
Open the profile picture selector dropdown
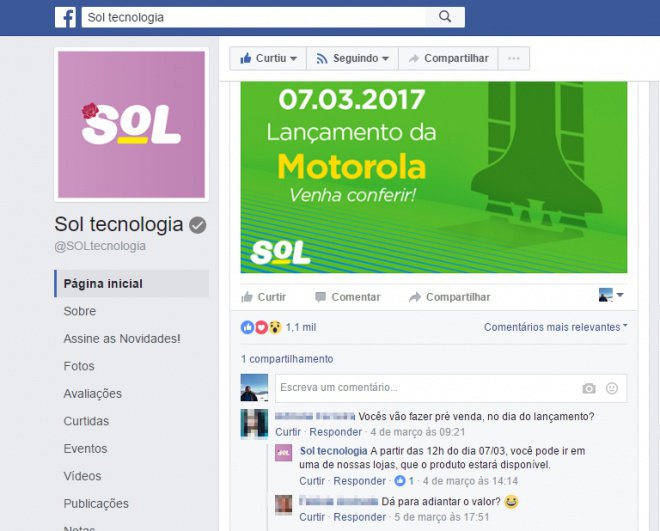[x=611, y=295]
